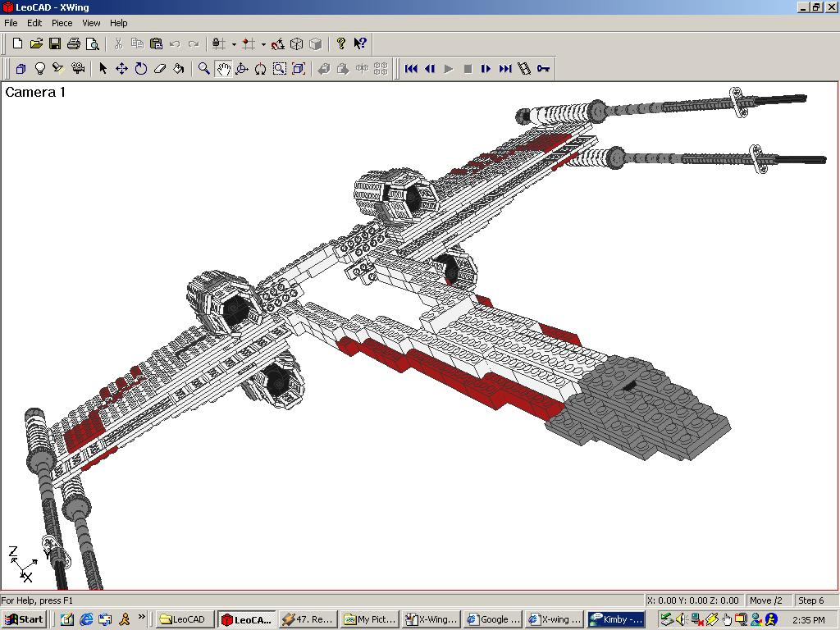Activate the Rotate tool
The width and height of the screenshot is (840, 630).
140,69
